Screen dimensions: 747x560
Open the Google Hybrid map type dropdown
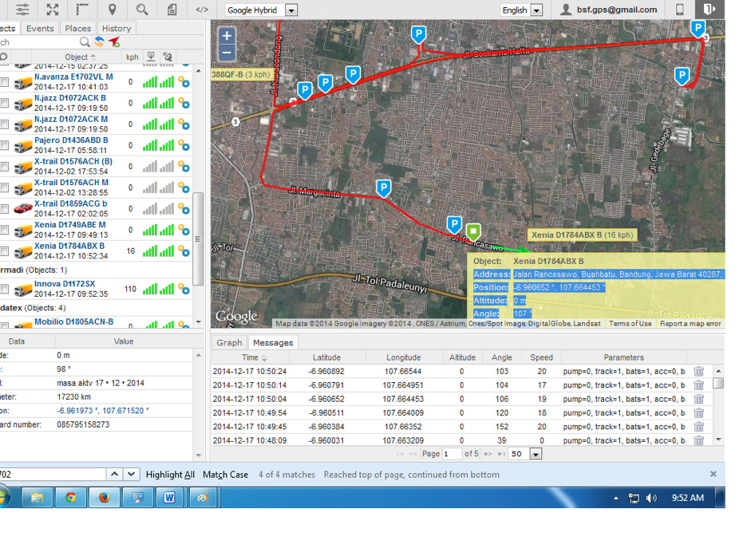(261, 10)
